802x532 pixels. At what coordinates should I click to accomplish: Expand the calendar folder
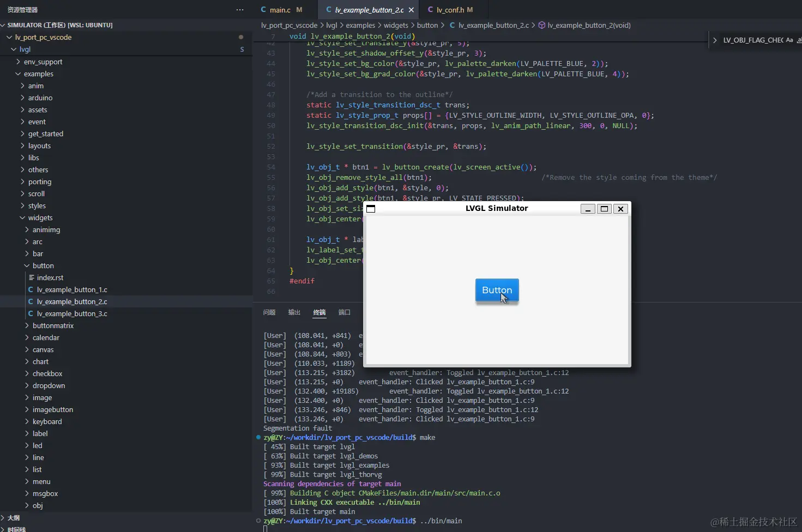(27, 337)
